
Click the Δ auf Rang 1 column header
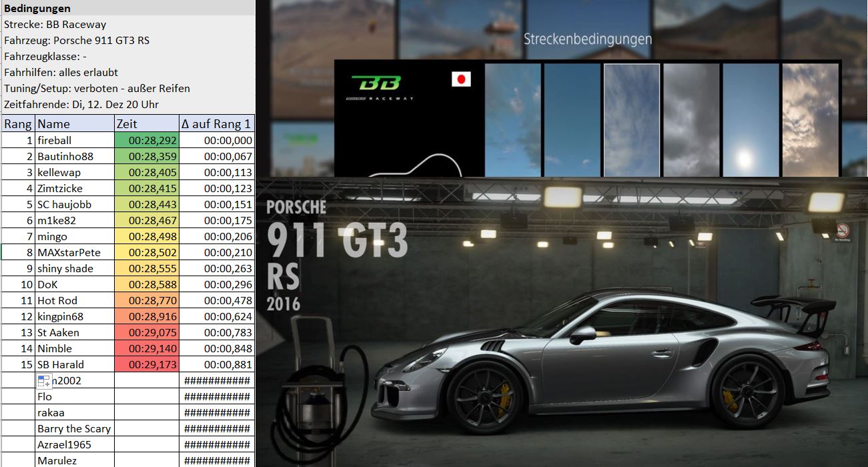pyautogui.click(x=217, y=124)
